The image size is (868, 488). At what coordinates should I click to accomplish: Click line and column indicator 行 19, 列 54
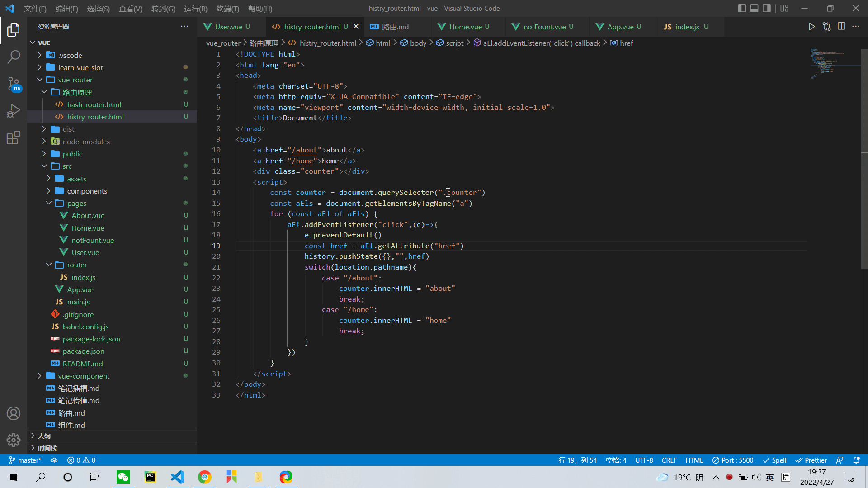pyautogui.click(x=577, y=460)
